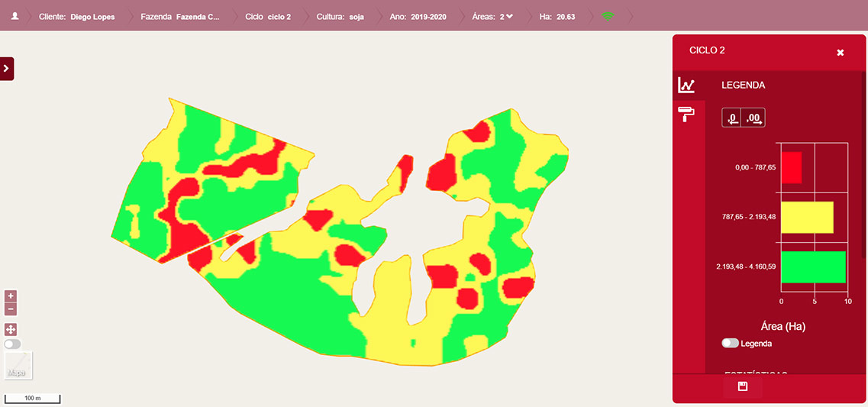Screen dimensions: 868x407
Task: Click the Cultura soja breadcrumb
Action: pos(340,16)
